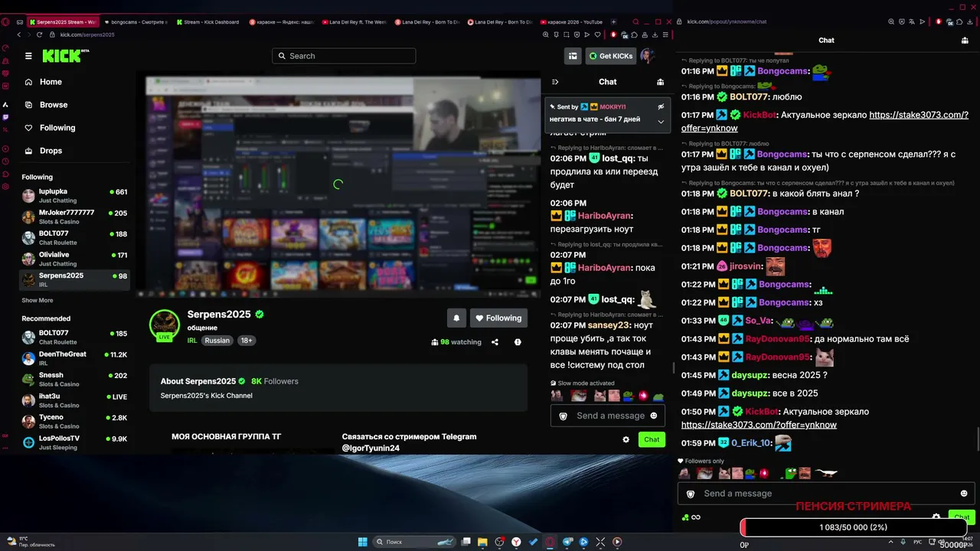Open the dashboard icon left of Get KICKs

pos(573,56)
